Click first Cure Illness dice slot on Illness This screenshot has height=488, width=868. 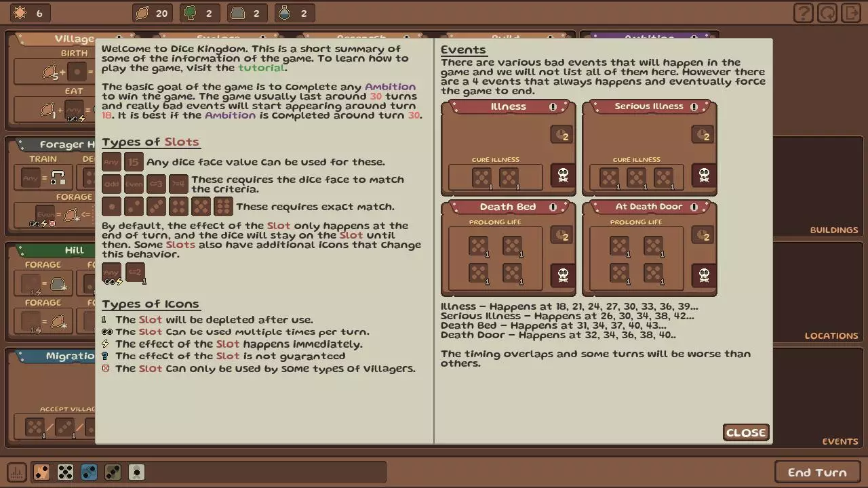[x=481, y=178]
